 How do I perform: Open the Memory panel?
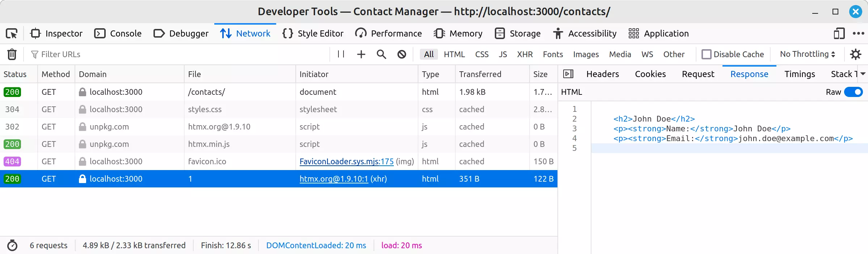[x=458, y=34]
